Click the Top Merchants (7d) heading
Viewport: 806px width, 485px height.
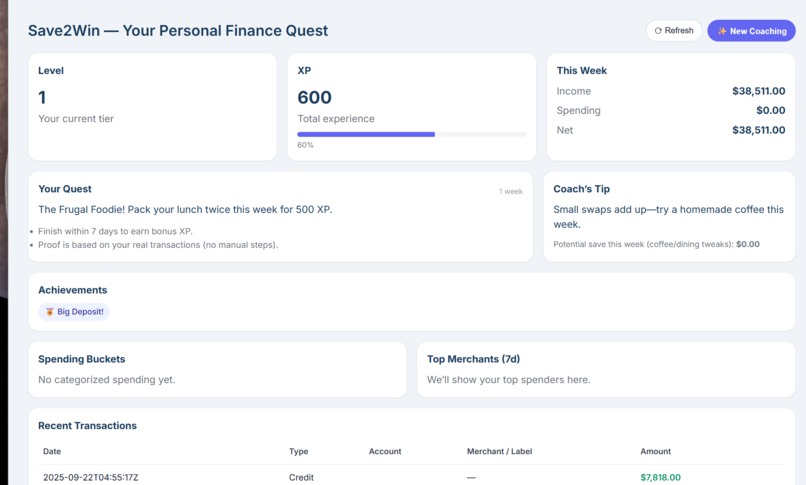click(473, 359)
